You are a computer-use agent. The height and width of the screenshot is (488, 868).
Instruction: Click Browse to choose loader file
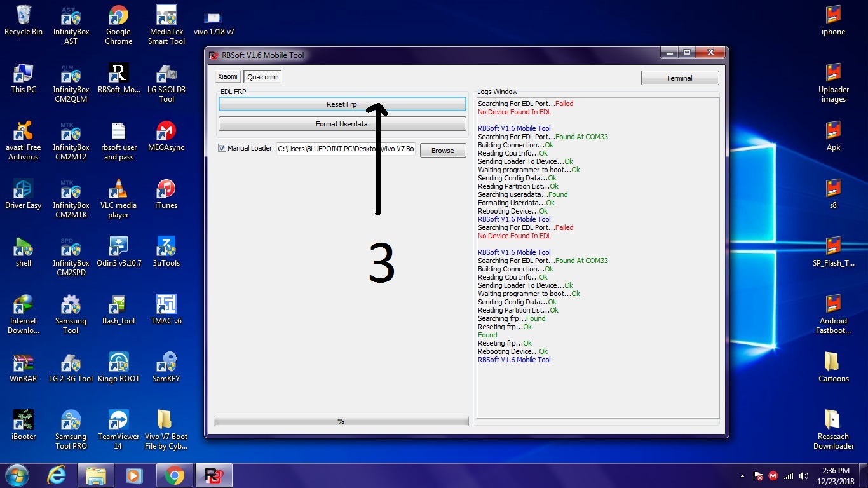pos(442,151)
